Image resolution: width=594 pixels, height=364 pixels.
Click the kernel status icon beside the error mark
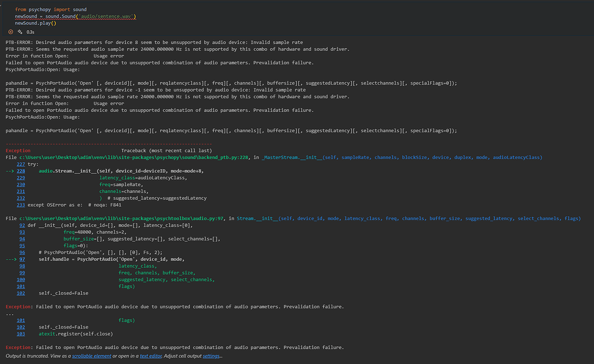tap(19, 32)
